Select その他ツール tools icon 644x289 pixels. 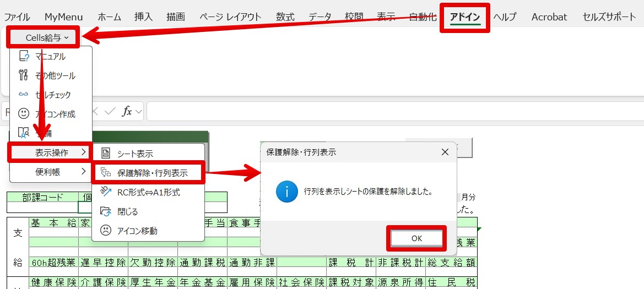[24, 75]
